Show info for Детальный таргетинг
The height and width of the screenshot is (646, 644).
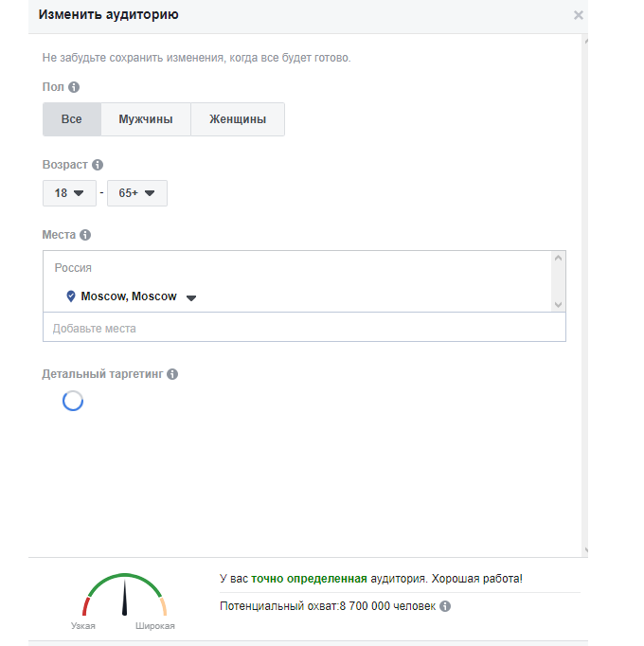coord(172,374)
